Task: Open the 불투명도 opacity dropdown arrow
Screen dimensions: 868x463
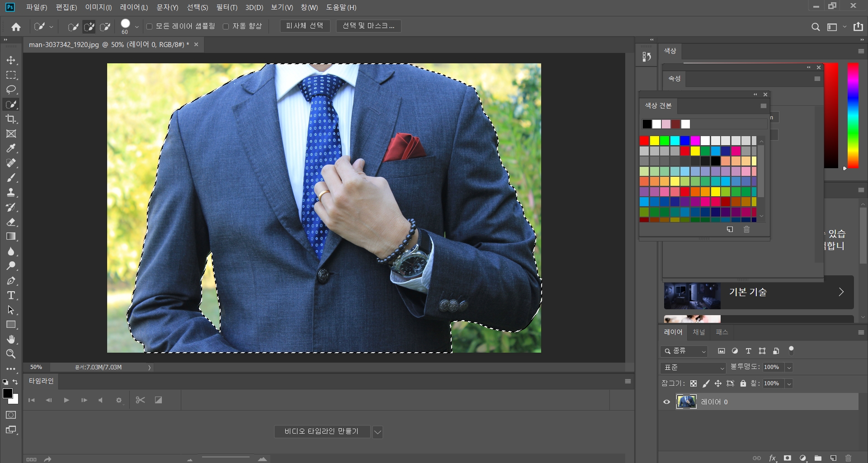Action: pyautogui.click(x=789, y=368)
